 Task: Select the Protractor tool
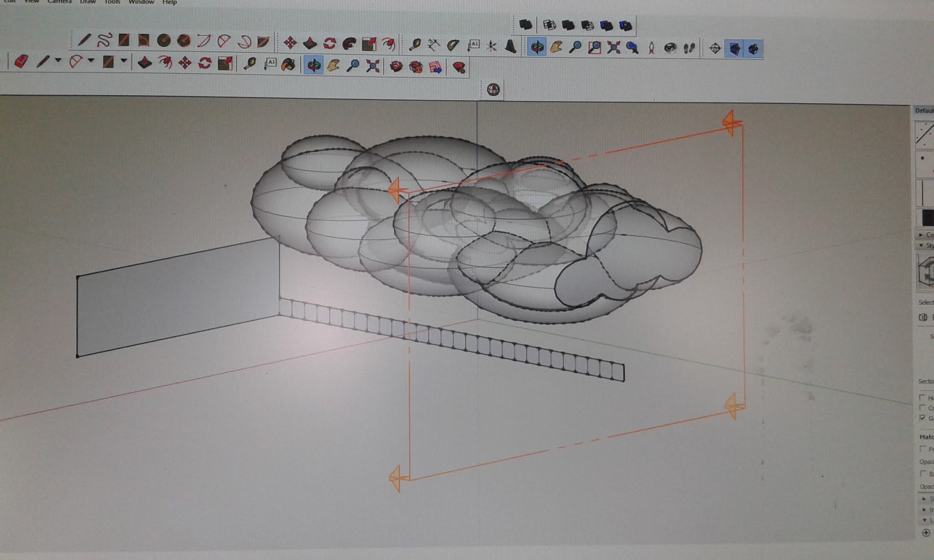tap(453, 45)
